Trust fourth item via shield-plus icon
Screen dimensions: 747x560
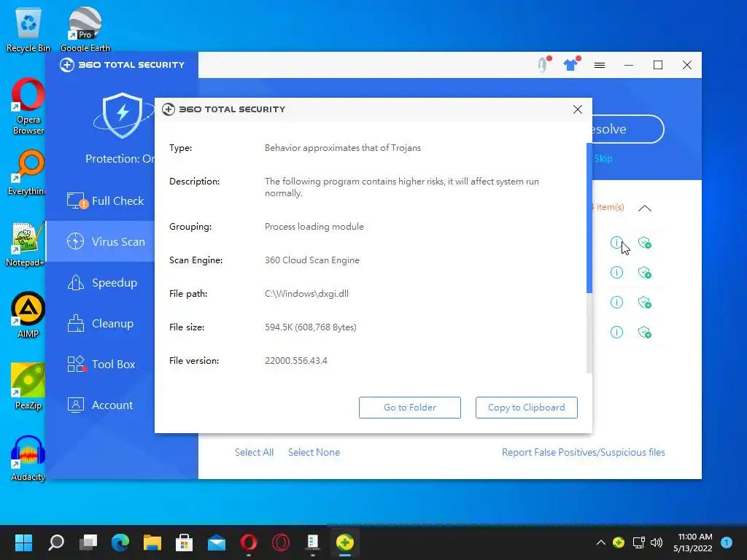click(x=645, y=332)
